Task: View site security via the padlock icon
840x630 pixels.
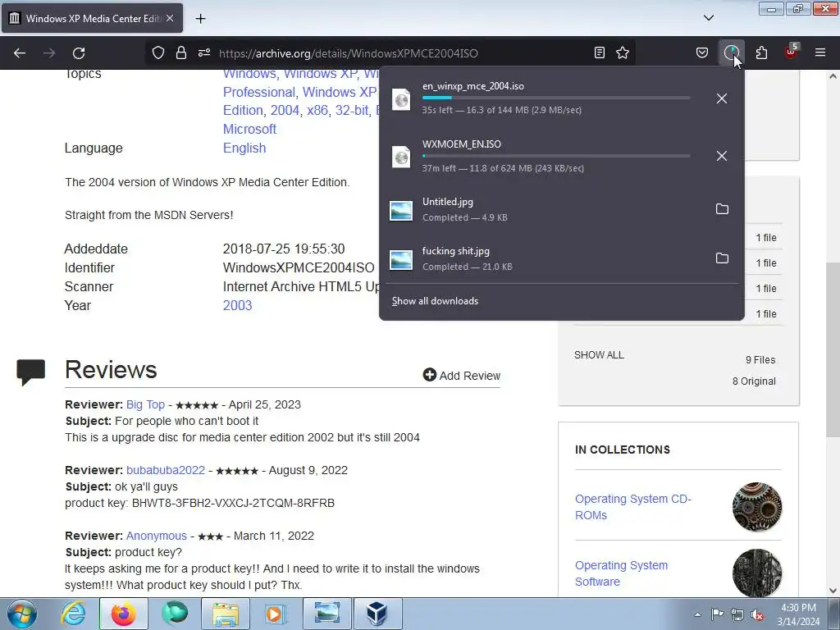Action: click(x=181, y=52)
